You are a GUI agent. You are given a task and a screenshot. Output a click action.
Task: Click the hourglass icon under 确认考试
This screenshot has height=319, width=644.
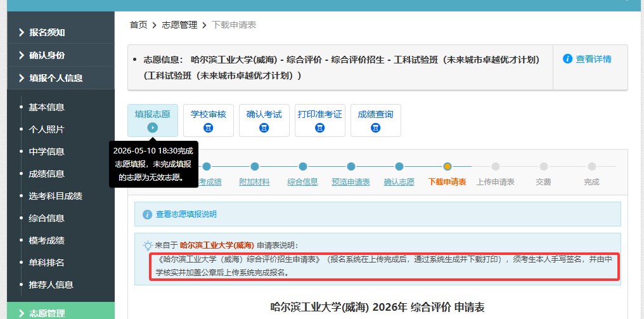click(264, 128)
